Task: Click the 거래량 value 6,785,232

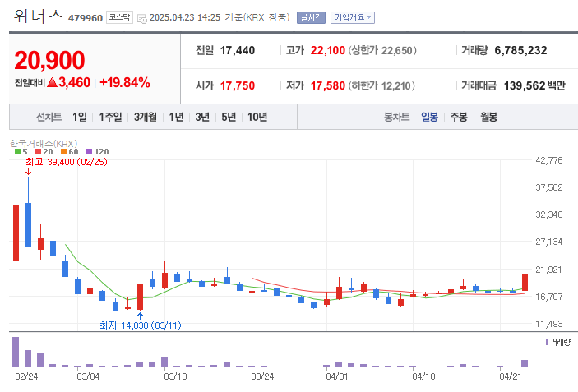Action: click(x=521, y=50)
